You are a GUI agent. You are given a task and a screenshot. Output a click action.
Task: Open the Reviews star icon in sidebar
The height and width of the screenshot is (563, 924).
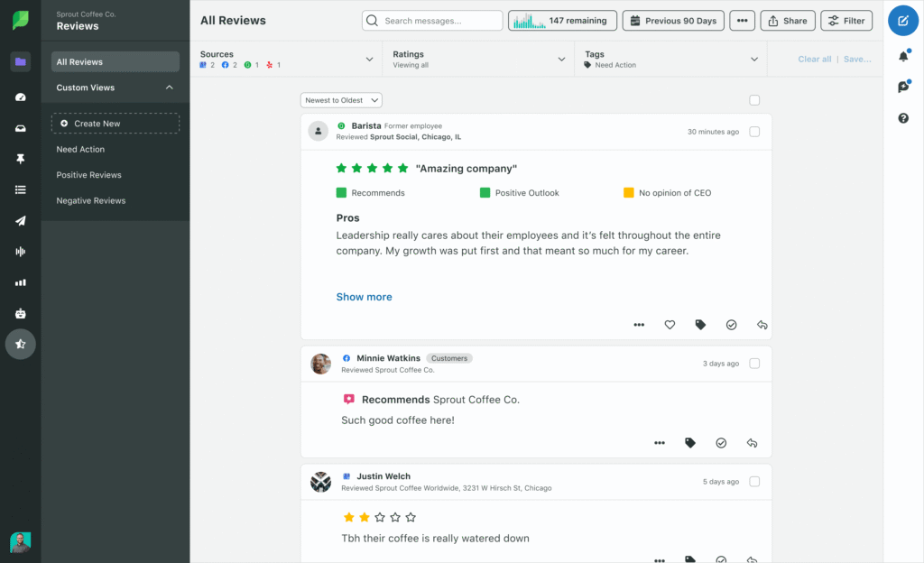(21, 344)
